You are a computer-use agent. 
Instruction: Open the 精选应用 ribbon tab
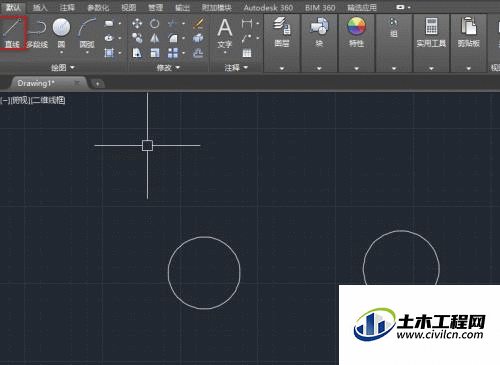(362, 7)
